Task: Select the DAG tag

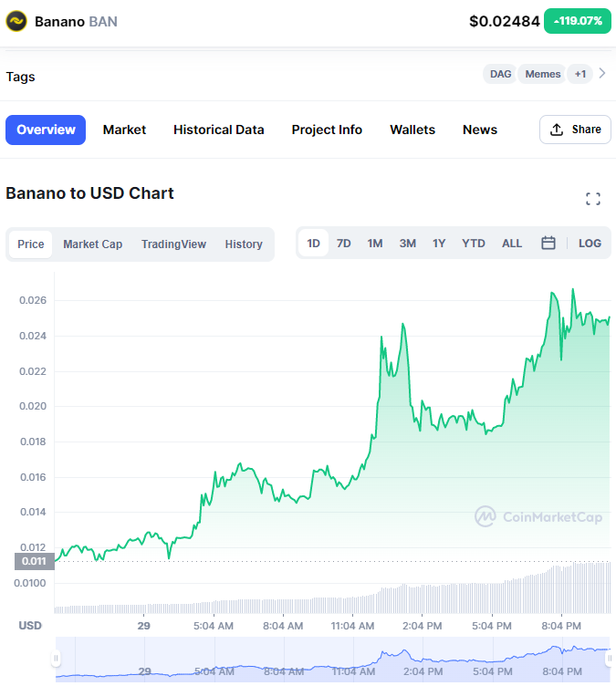Action: click(x=500, y=74)
